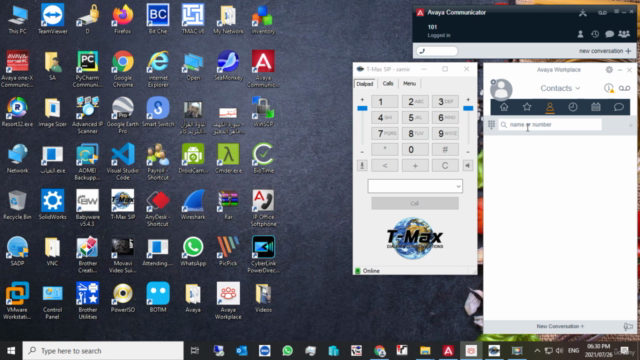The image size is (640, 360).
Task: Click new conversation + in Avaya Communicator
Action: pyautogui.click(x=605, y=51)
